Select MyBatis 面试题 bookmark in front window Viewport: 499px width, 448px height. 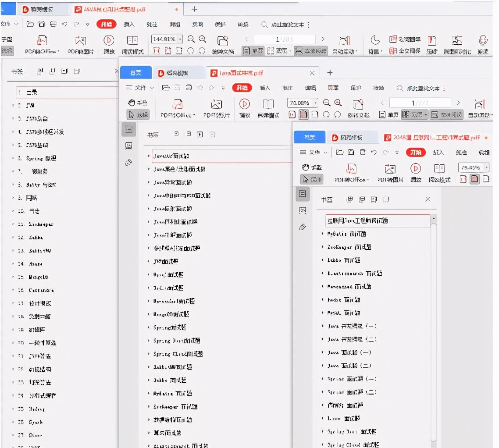coord(346,234)
